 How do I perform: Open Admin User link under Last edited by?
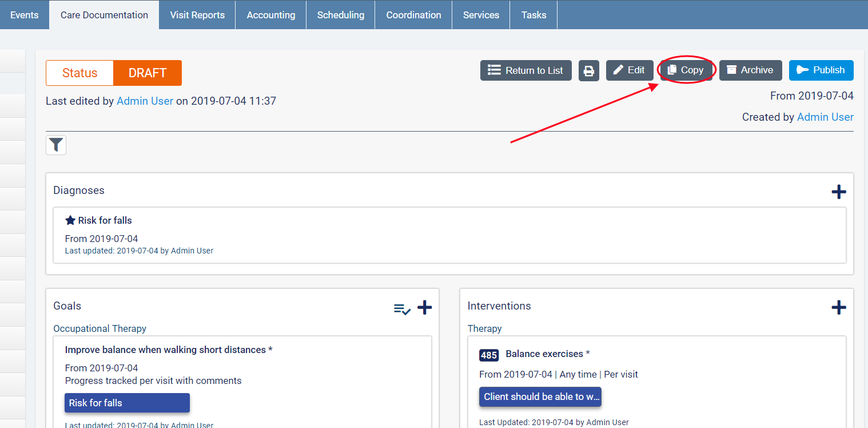coord(145,101)
